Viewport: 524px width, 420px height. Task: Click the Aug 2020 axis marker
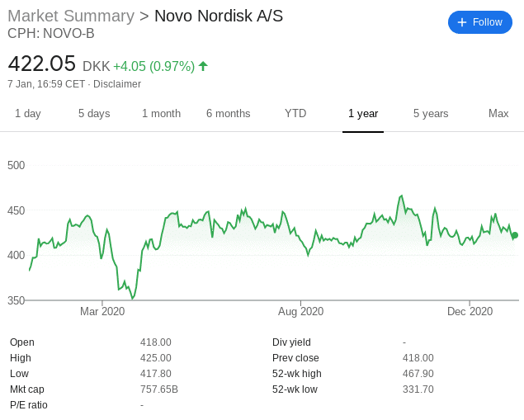(x=300, y=311)
